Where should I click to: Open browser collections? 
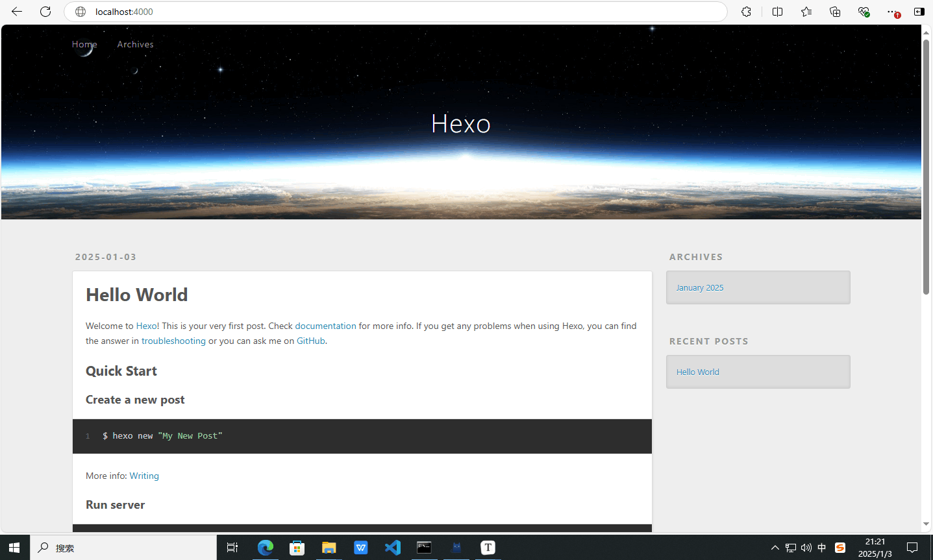835,12
